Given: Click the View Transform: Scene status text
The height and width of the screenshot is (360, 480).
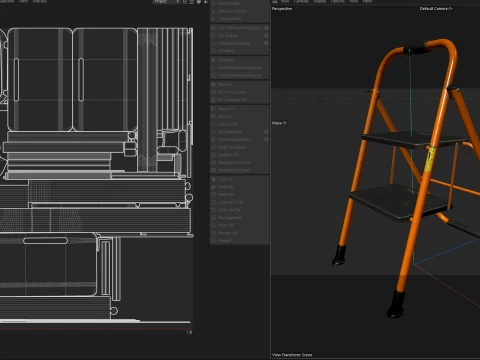Looking at the screenshot, I should (x=292, y=355).
